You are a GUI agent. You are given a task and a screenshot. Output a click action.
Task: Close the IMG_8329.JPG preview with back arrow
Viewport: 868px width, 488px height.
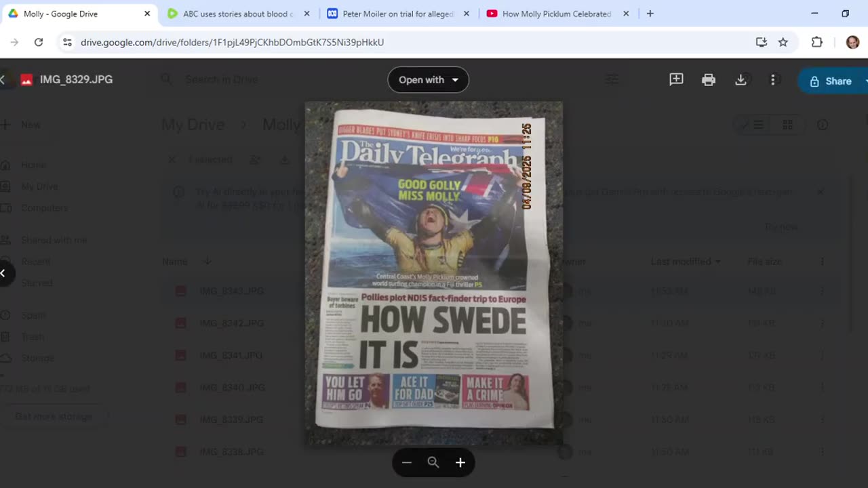pos(3,80)
